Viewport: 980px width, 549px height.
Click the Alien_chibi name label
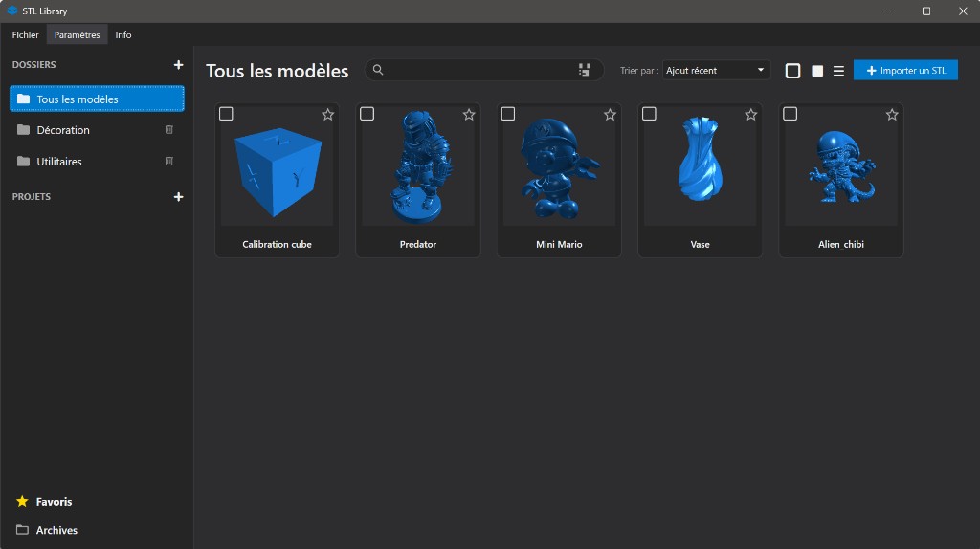click(841, 244)
